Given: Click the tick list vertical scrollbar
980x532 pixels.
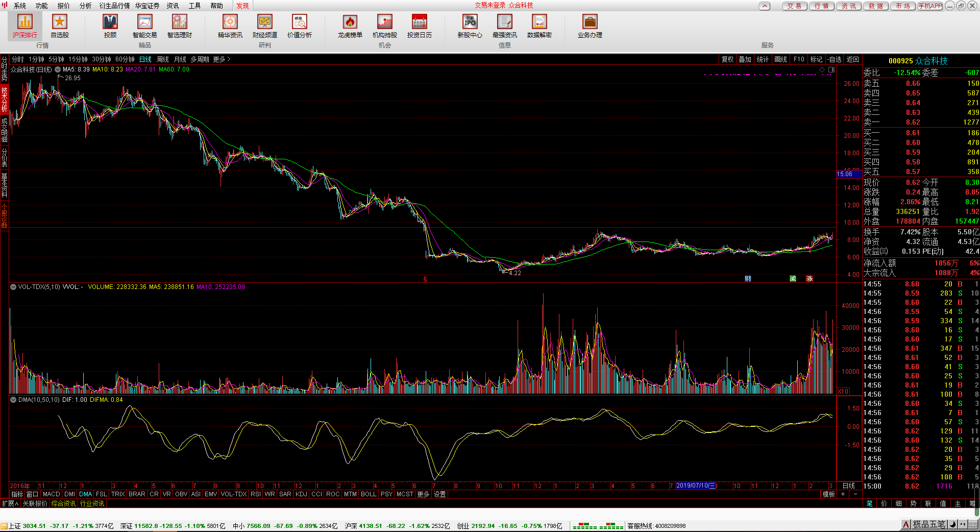Looking at the screenshot, I should 977,500.
